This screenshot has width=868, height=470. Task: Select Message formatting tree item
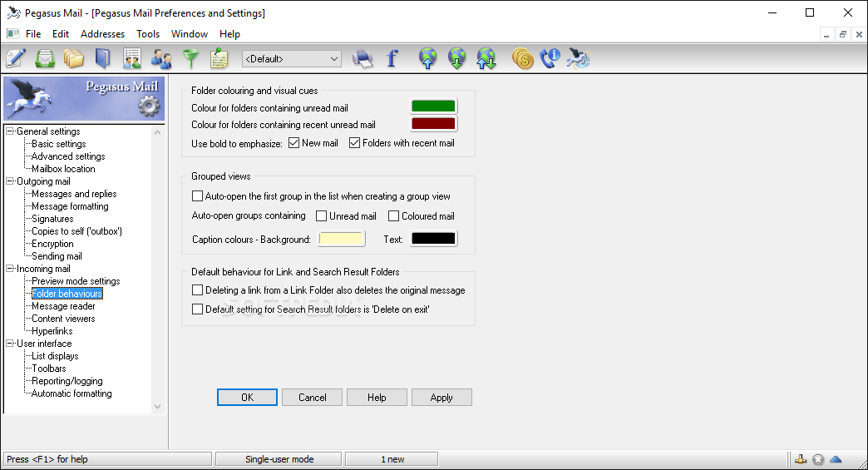tap(70, 206)
